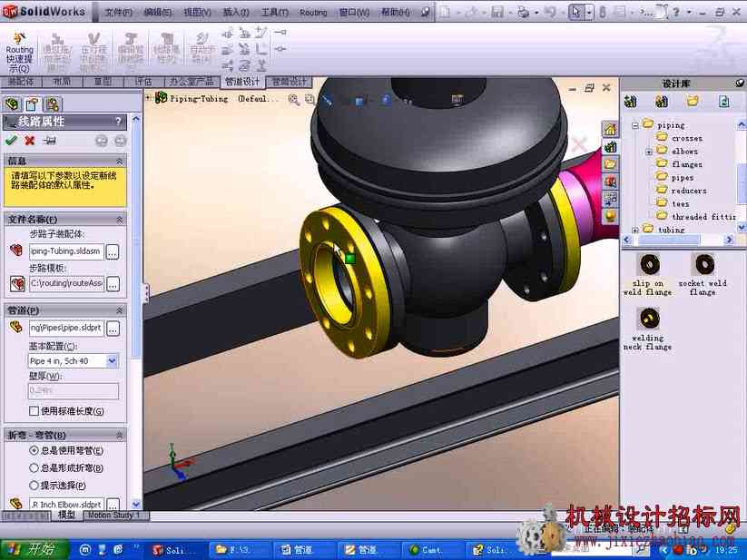
Task: Select the slip on weld flange thumbnail
Action: coord(648,274)
